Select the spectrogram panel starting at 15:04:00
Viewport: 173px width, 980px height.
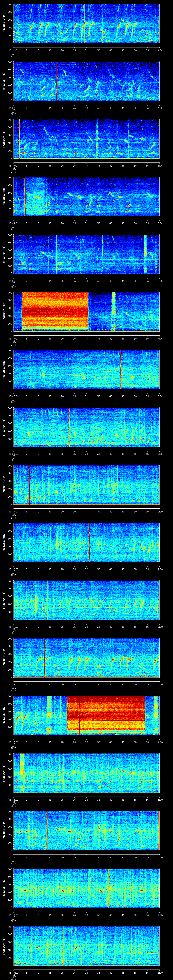87,197
